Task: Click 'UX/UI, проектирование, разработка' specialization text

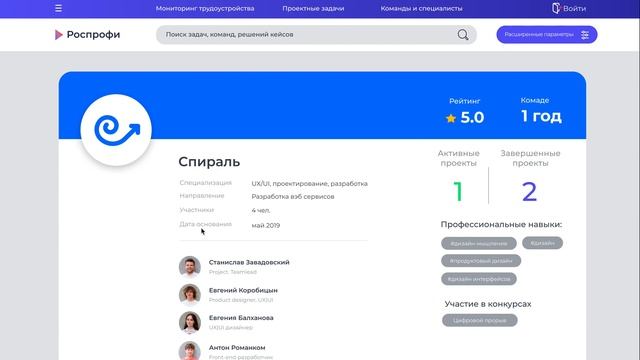Action: point(309,184)
